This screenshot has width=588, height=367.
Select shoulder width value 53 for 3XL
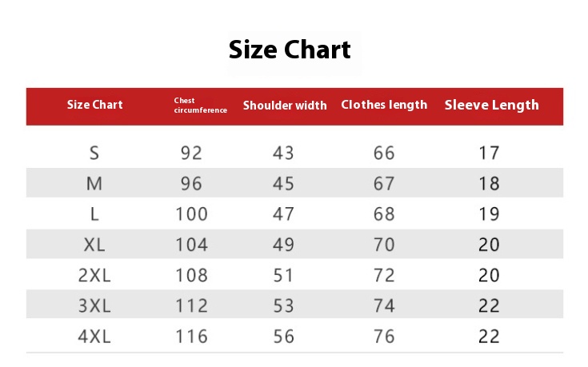pyautogui.click(x=283, y=306)
